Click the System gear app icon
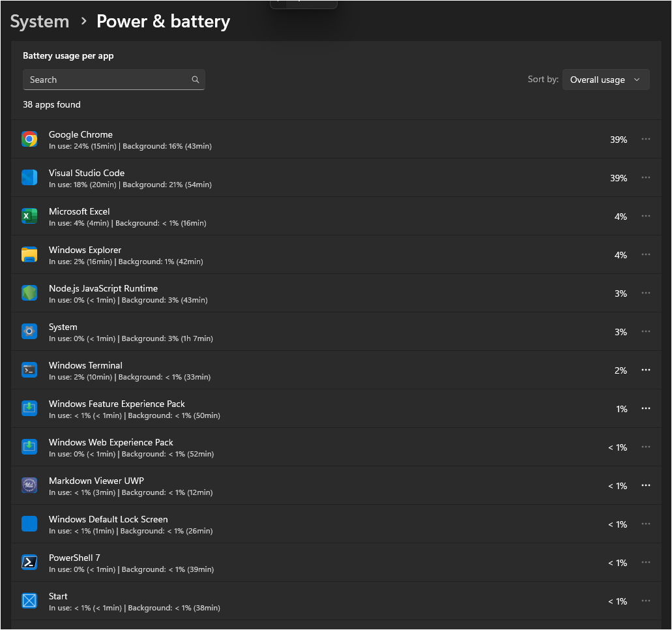This screenshot has height=630, width=672. [x=29, y=331]
